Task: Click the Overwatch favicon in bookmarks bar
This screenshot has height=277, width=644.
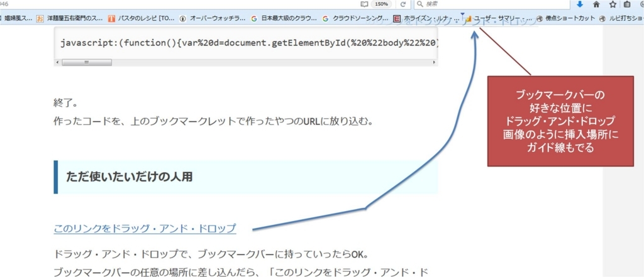Action: click(x=183, y=18)
